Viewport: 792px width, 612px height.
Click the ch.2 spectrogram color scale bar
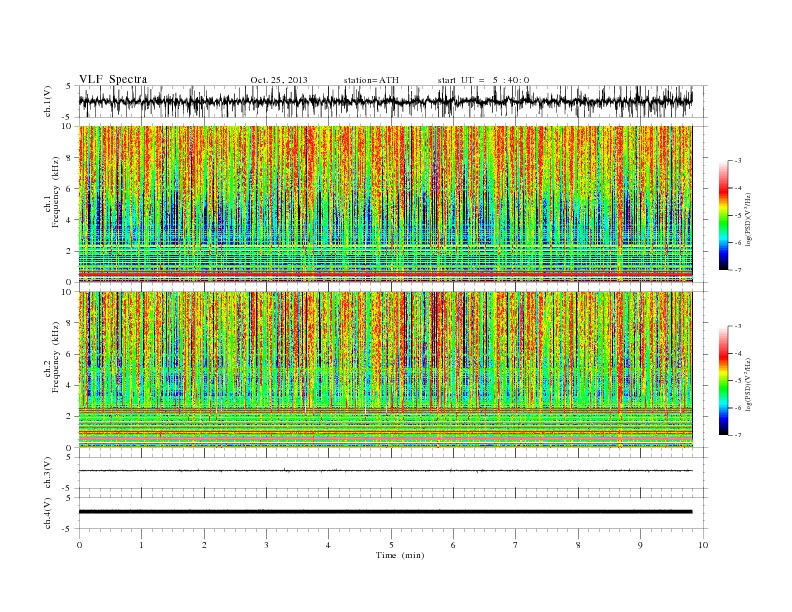pos(724,381)
